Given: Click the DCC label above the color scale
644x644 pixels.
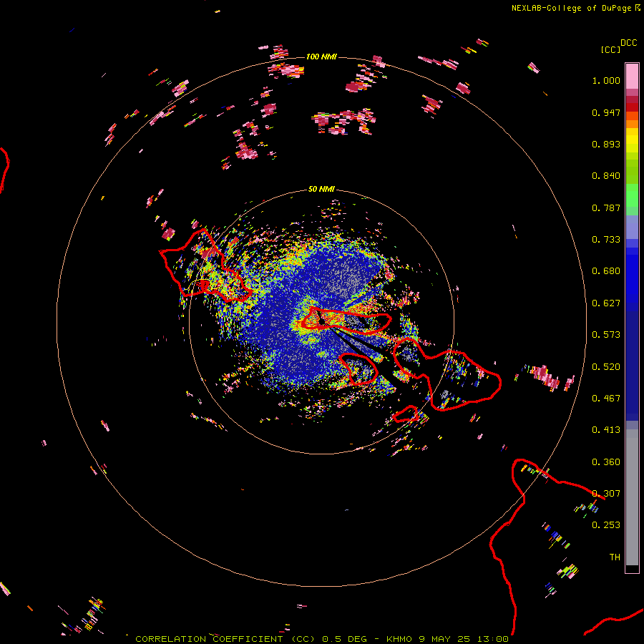Looking at the screenshot, I should pos(628,43).
